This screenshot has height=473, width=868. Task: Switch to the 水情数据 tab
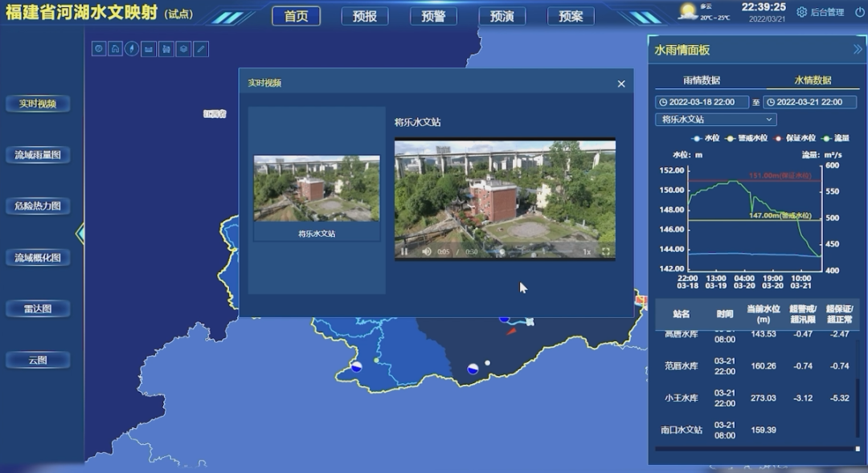point(813,80)
